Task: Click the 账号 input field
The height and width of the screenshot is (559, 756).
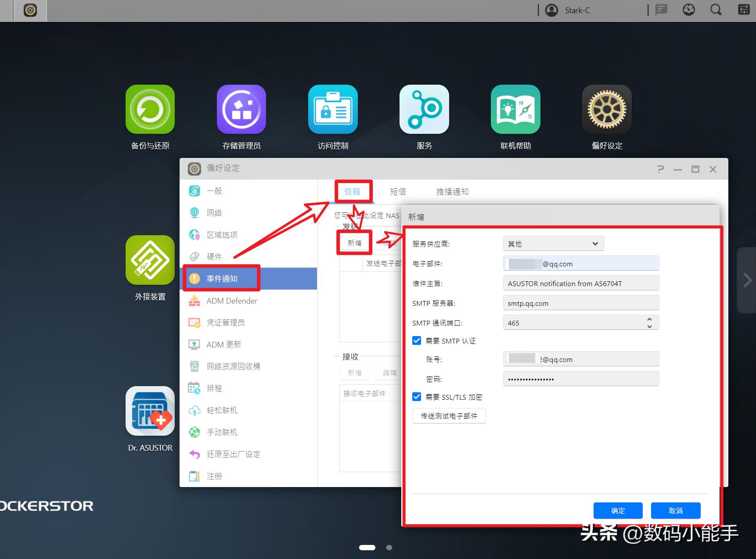Action: 581,359
